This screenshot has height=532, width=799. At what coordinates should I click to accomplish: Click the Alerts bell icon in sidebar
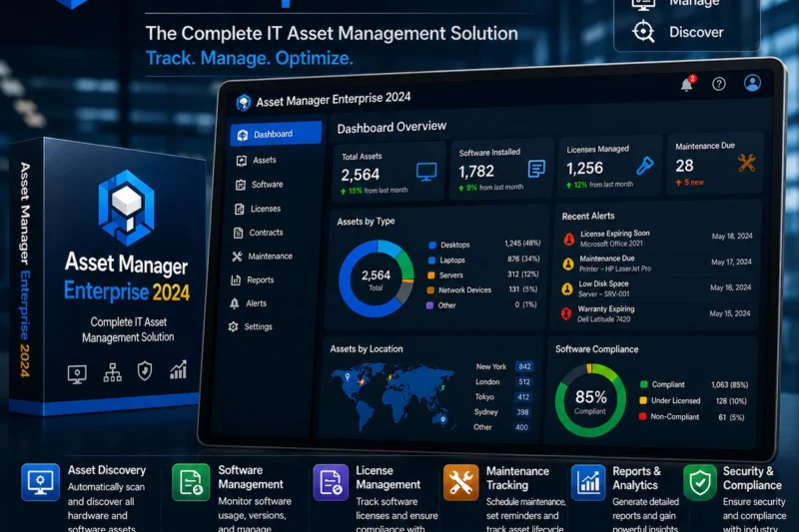pos(234,303)
